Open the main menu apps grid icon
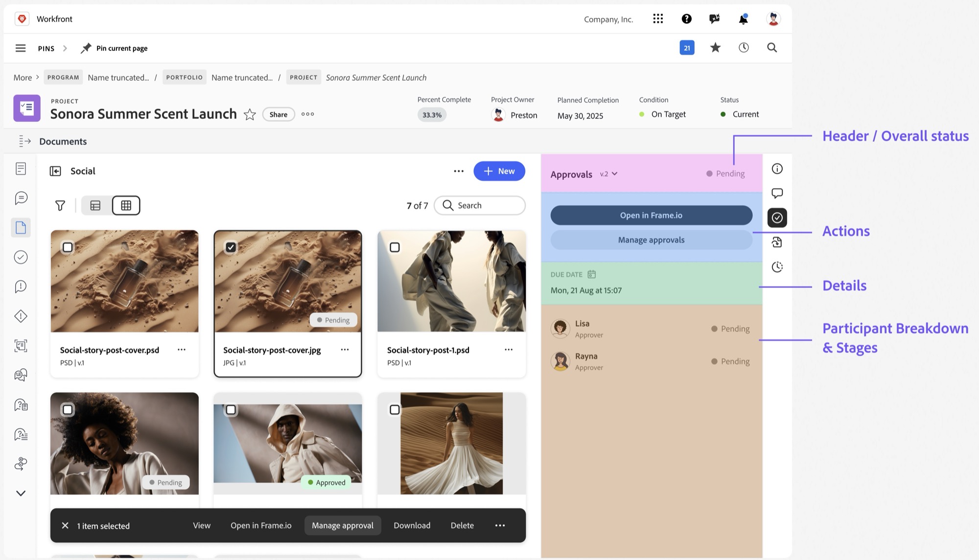 tap(658, 19)
